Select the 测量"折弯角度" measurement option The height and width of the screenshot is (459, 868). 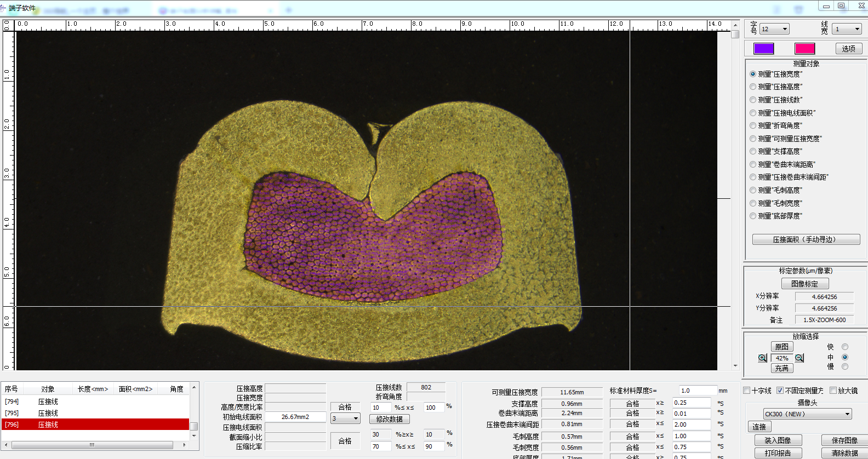(753, 125)
